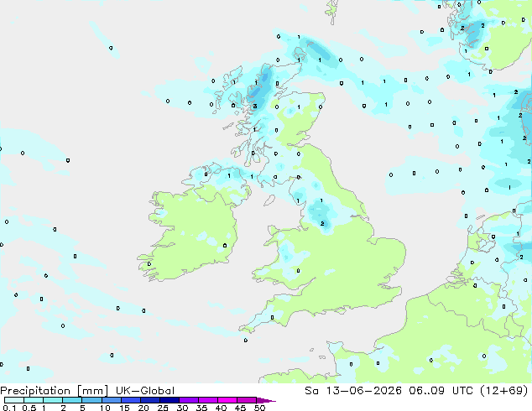Screen dimensions: 532x411
Task: Click the 0.1 to 0.5 mm legend swatch
Action: click(14, 400)
